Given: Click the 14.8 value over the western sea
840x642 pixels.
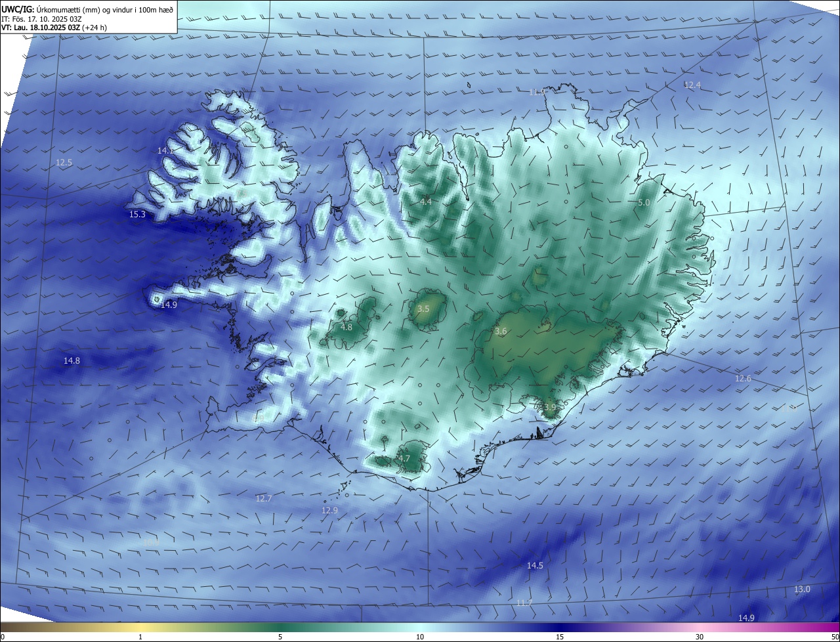Looking at the screenshot, I should [x=72, y=360].
